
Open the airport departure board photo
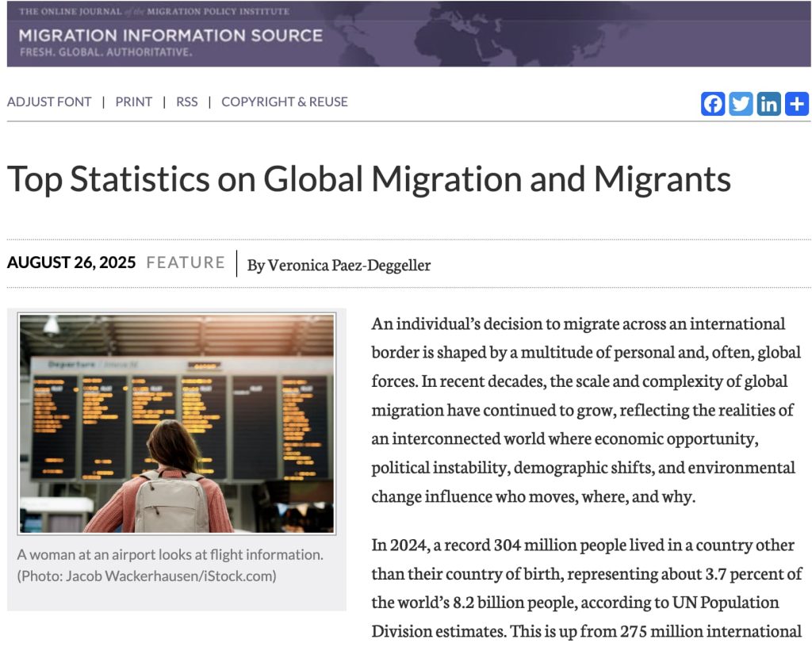point(177,423)
